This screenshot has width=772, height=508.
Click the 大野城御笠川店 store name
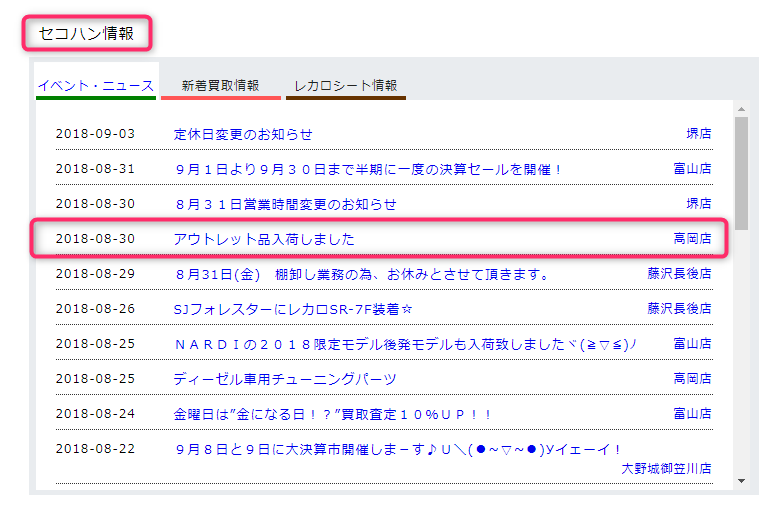pyautogui.click(x=666, y=467)
